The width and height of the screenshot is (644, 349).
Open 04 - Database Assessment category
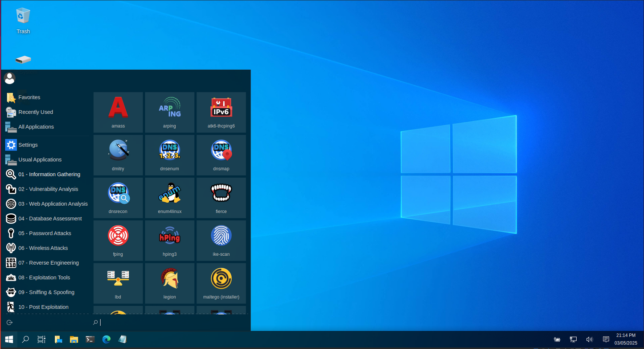coord(47,219)
